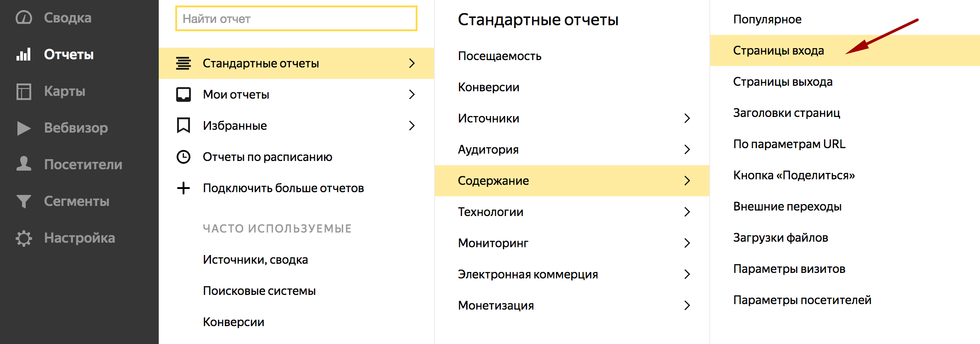Expand the Технологии submenu chevron

point(687,212)
